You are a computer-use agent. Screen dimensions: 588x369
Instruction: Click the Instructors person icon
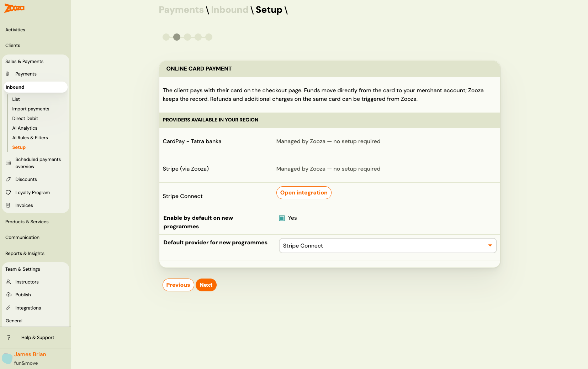pos(9,282)
